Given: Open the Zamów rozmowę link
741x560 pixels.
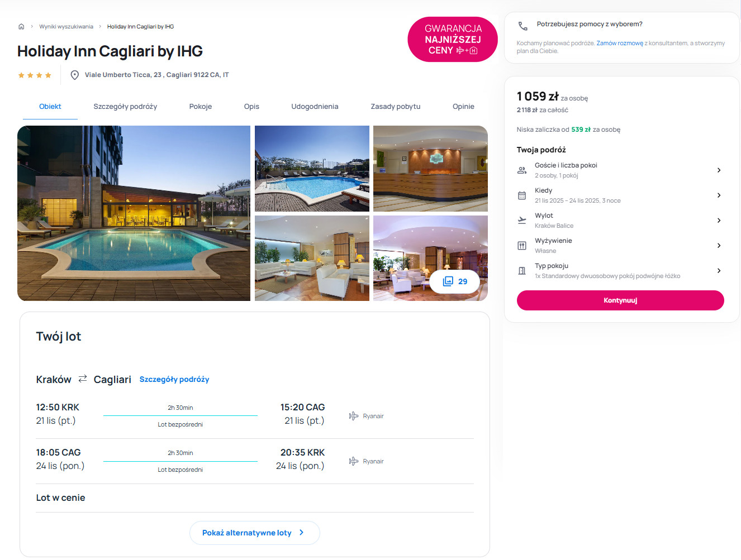Looking at the screenshot, I should [x=620, y=43].
